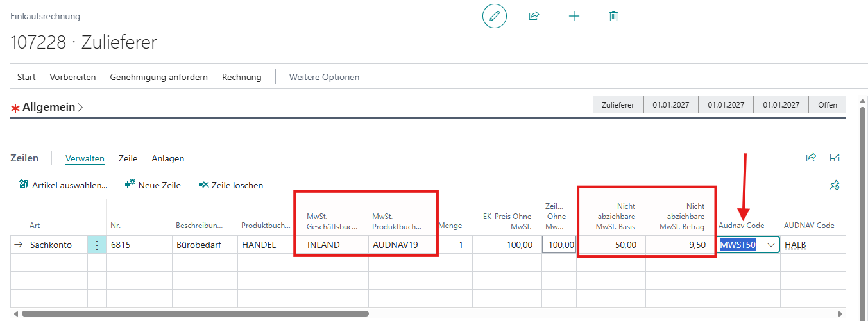Screen dimensions: 868x321
Task: Click the plus icon to create new
Action: pos(574,16)
